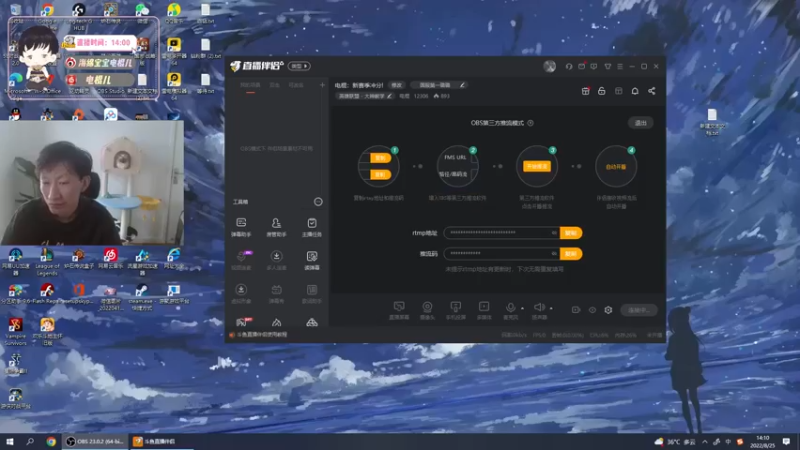Screen dimensions: 800x450
Task: Add a 多媒体 media source
Action: 484,310
